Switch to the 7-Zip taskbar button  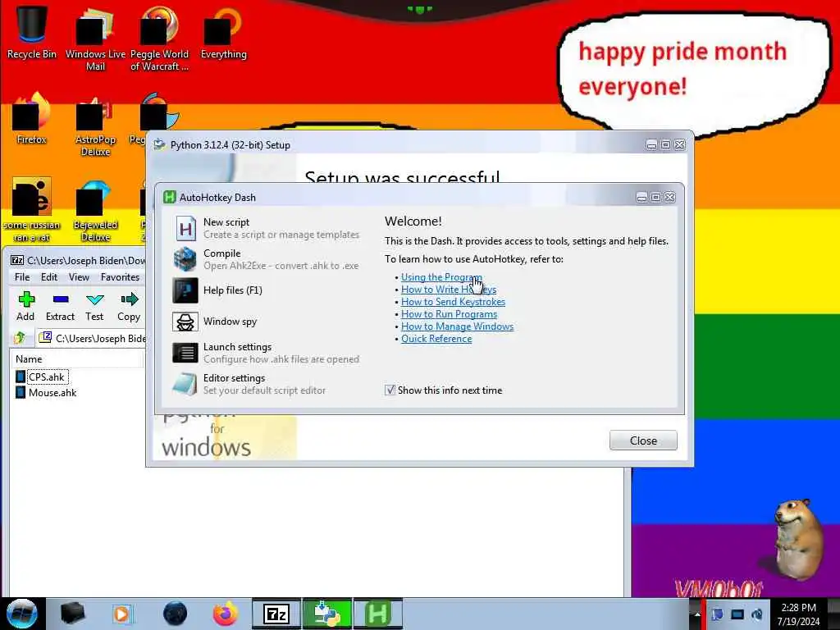point(276,614)
